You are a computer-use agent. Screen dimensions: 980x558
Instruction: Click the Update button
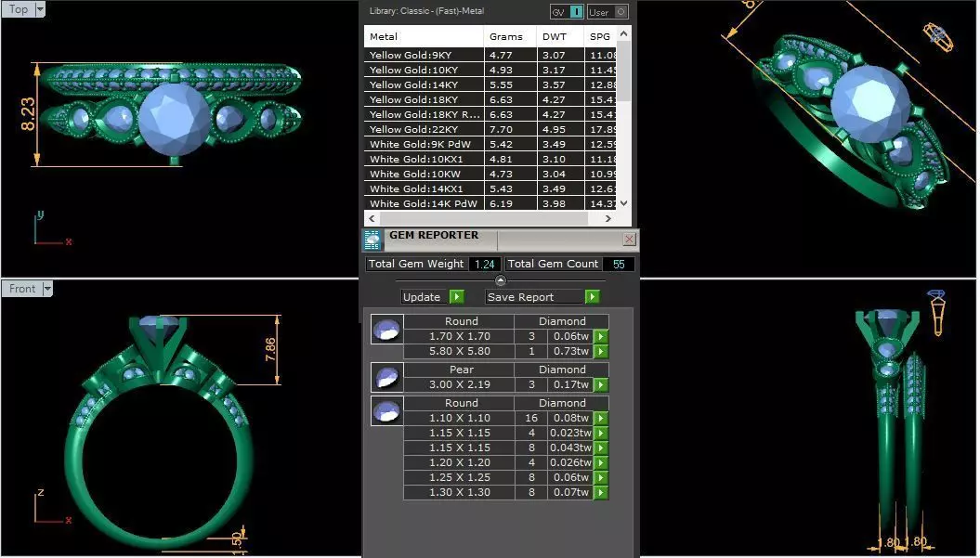[425, 297]
